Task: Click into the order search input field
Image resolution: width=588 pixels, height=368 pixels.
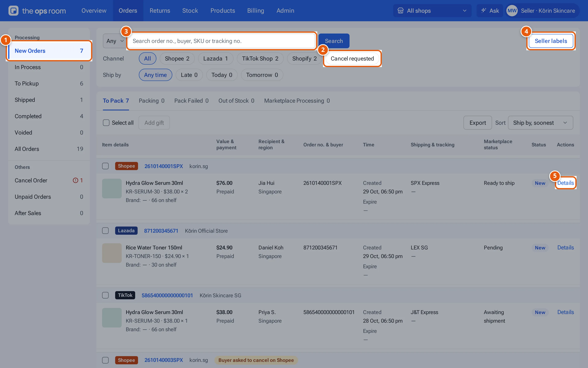Action: (221, 41)
